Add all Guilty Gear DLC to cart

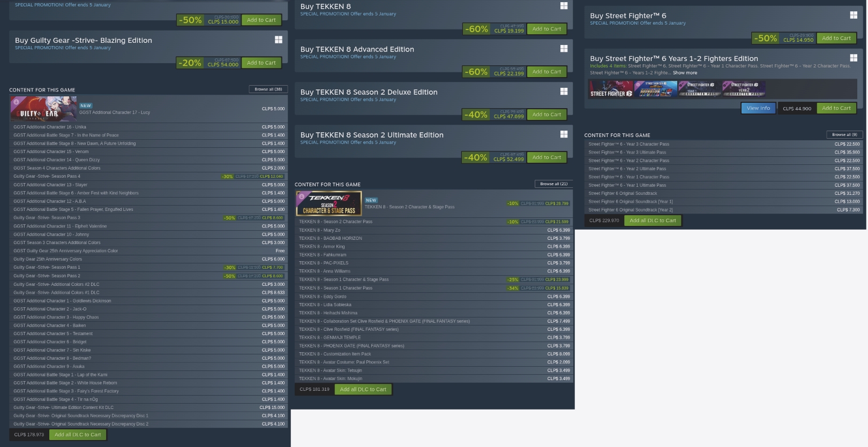78,435
